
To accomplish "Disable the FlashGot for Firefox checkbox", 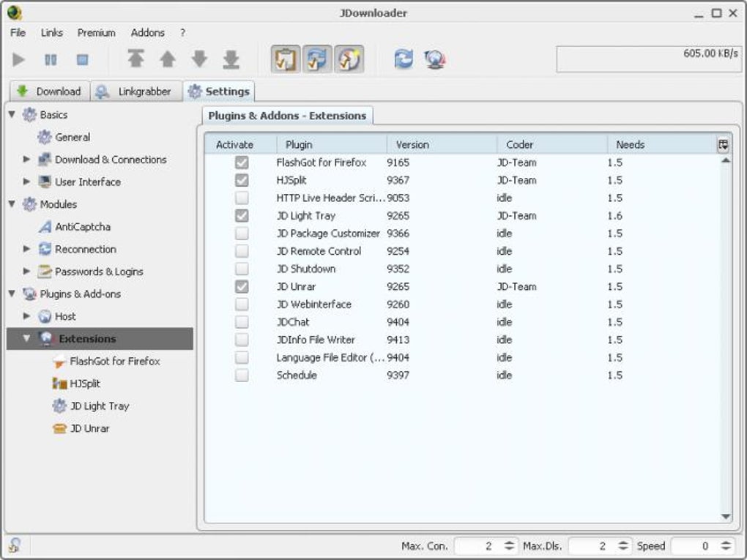I will point(242,163).
